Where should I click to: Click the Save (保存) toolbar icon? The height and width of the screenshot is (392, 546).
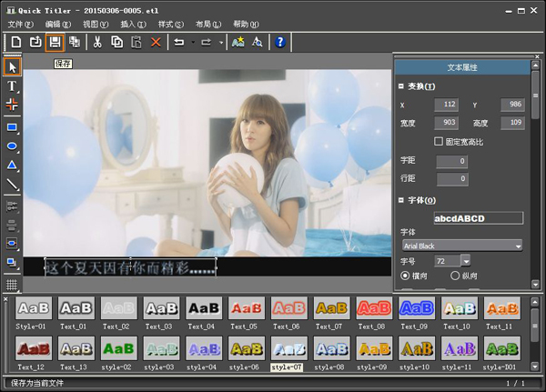(55, 42)
